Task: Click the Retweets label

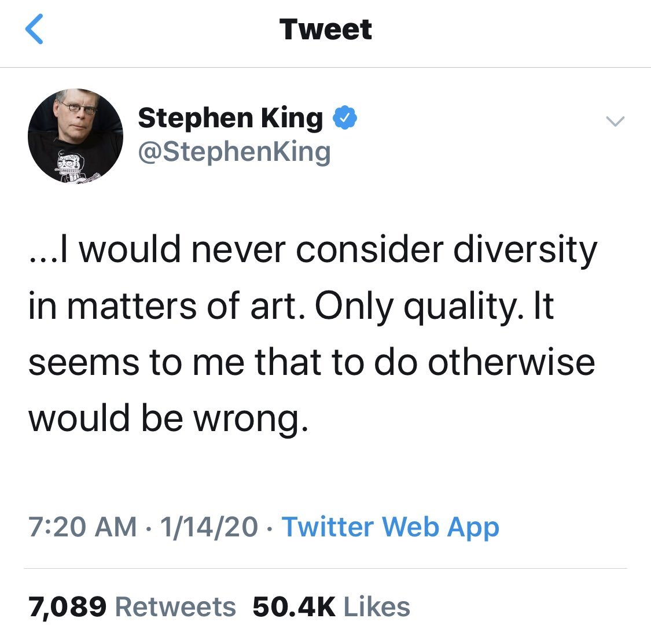Action: click(x=175, y=607)
